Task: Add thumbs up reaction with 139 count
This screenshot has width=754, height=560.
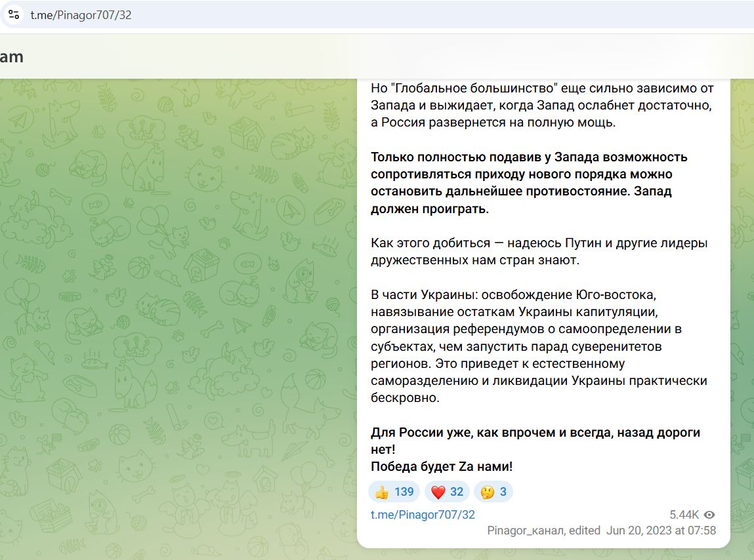Action: point(394,492)
